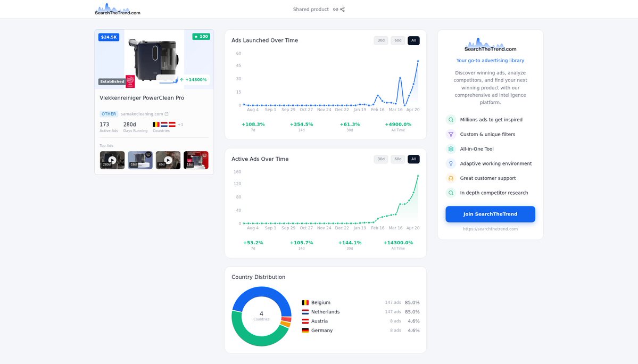Screen dimensions: 638x364
Task: Select All range for Active Ads chart
Action: click(413, 159)
